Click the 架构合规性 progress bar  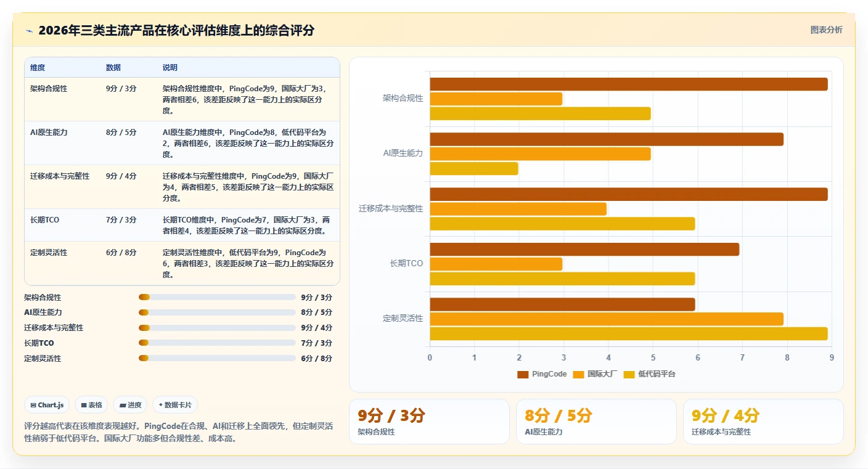pos(218,297)
